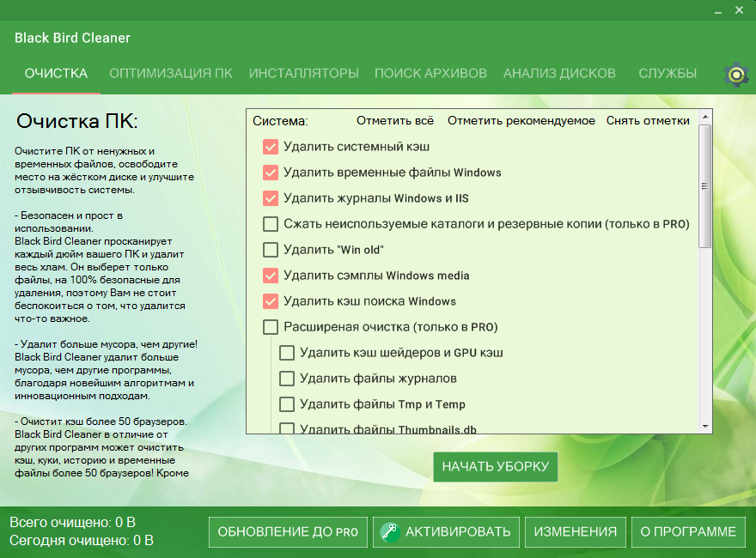
Task: Click the key icon on АКТИВИРОВАТЬ button
Action: tap(390, 532)
